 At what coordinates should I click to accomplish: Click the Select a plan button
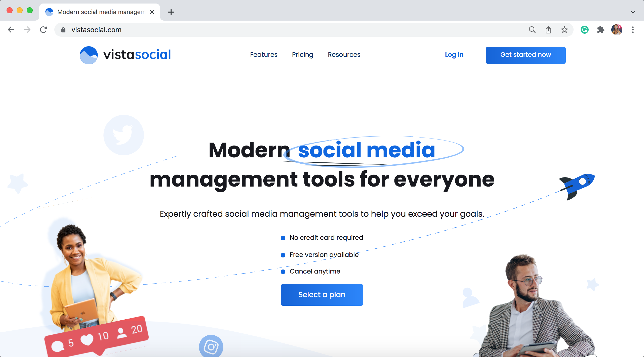pyautogui.click(x=322, y=295)
